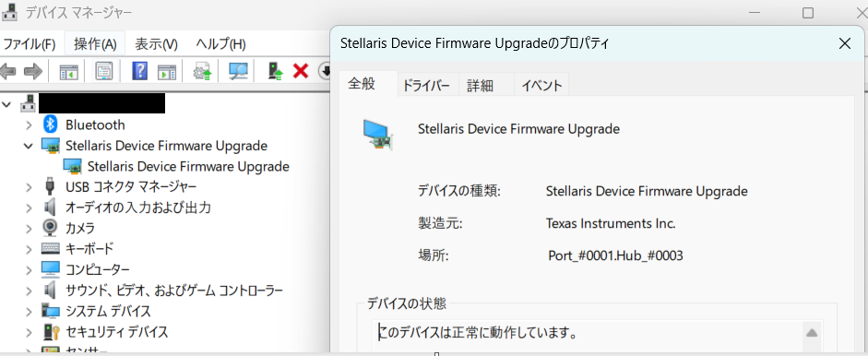
Task: Click the blue Help question mark icon
Action: click(x=139, y=71)
